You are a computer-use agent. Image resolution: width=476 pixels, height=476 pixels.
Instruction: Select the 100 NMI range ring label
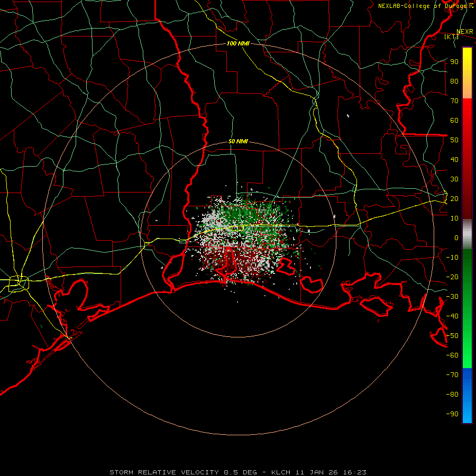(x=239, y=43)
